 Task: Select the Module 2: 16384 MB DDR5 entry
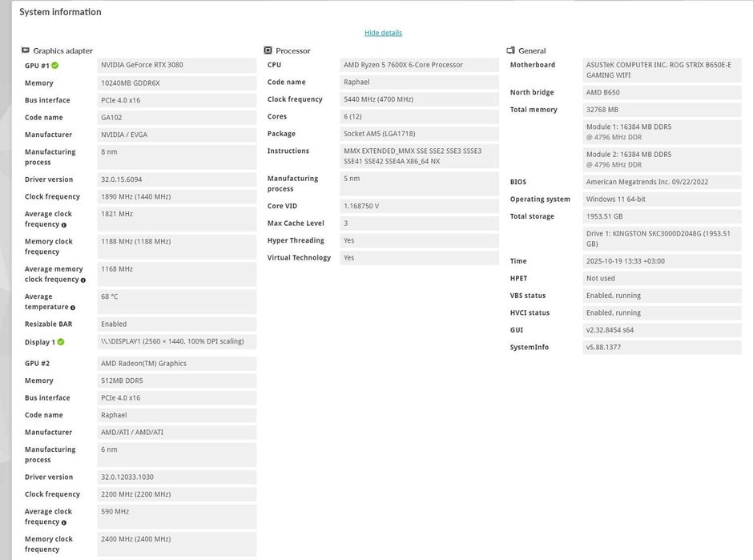pyautogui.click(x=662, y=159)
